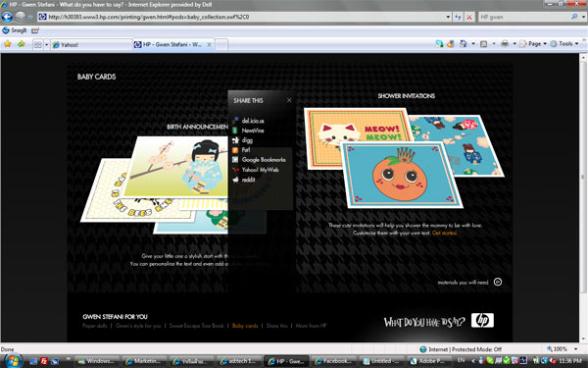
Task: Share via del.icio.us link
Action: pyautogui.click(x=253, y=121)
